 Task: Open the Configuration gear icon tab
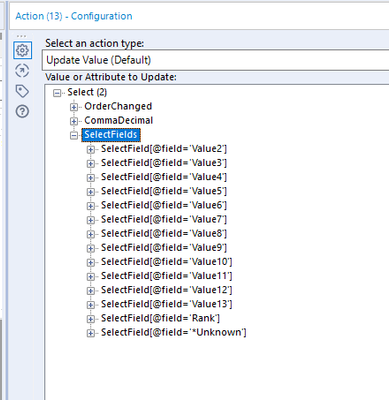tap(22, 50)
